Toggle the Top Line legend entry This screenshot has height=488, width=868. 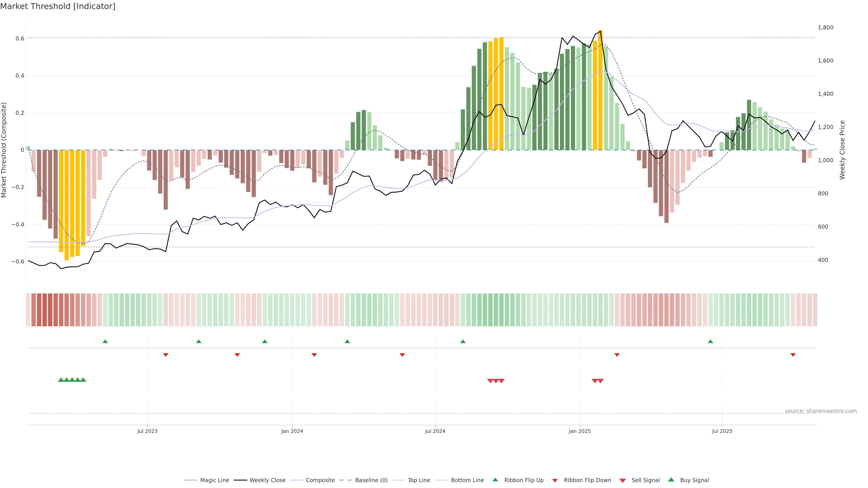(x=419, y=480)
